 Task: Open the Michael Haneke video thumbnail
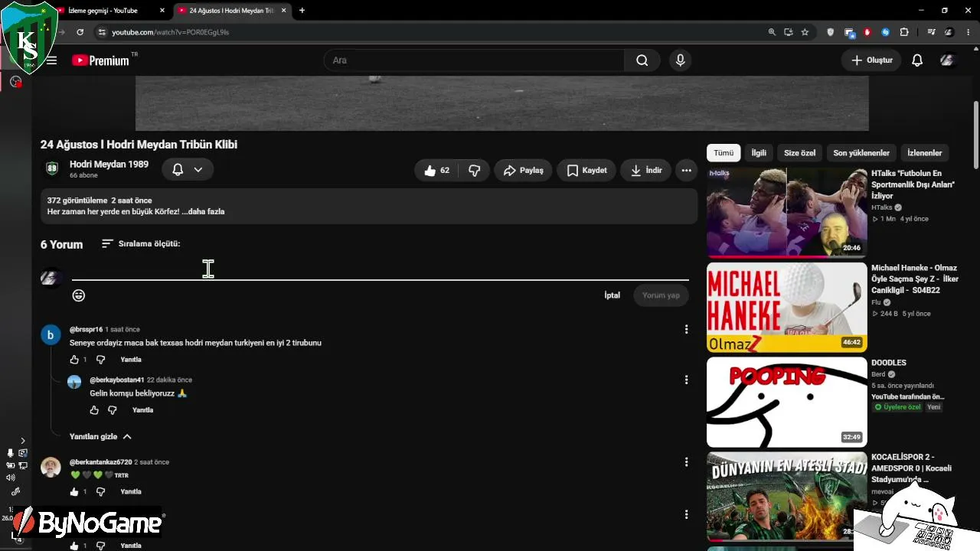[787, 308]
